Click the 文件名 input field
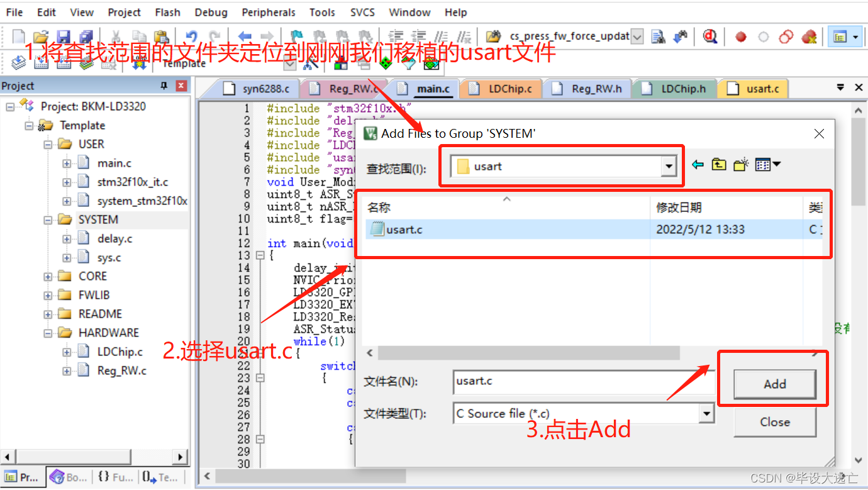Viewport: 868px width, 490px height. tap(584, 382)
